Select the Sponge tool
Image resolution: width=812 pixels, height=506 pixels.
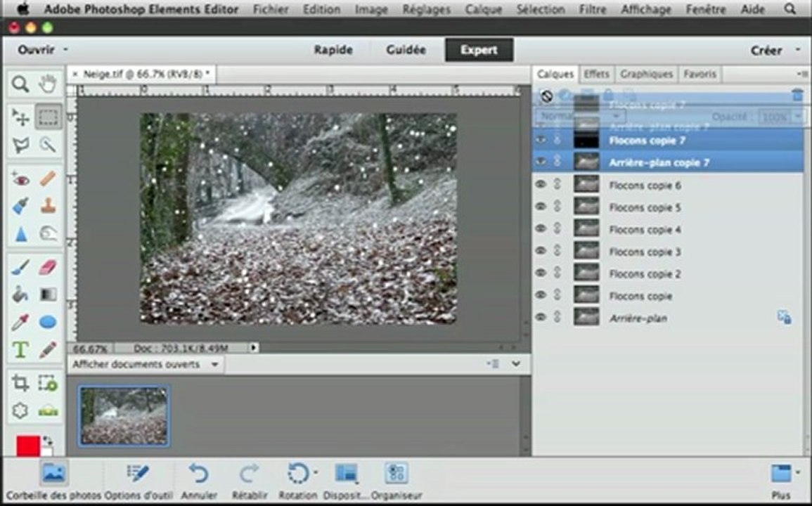[x=48, y=234]
